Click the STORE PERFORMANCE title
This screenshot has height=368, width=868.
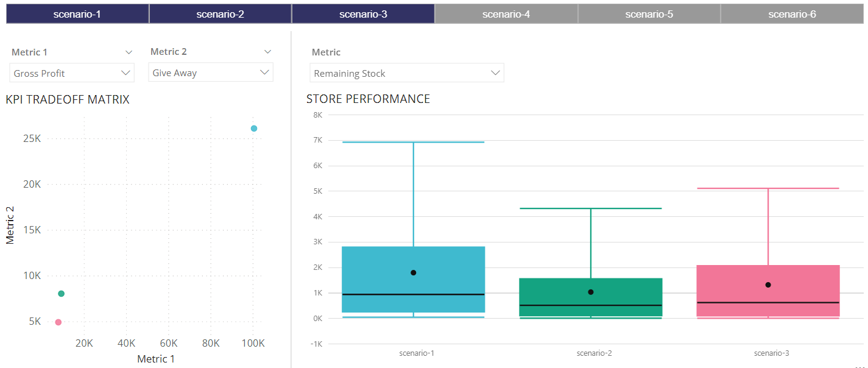368,99
